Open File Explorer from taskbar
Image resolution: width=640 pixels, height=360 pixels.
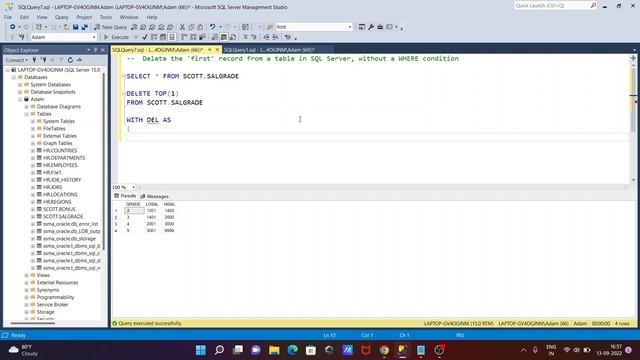click(274, 350)
